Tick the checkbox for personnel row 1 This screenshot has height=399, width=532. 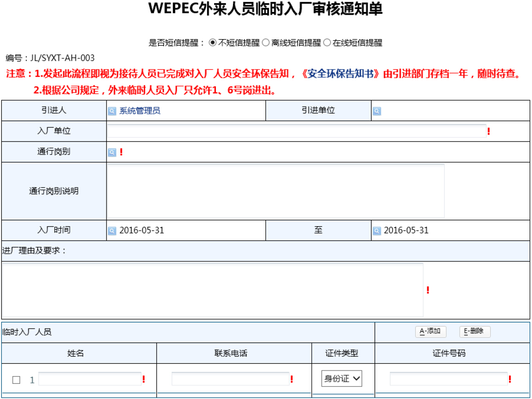coord(17,380)
